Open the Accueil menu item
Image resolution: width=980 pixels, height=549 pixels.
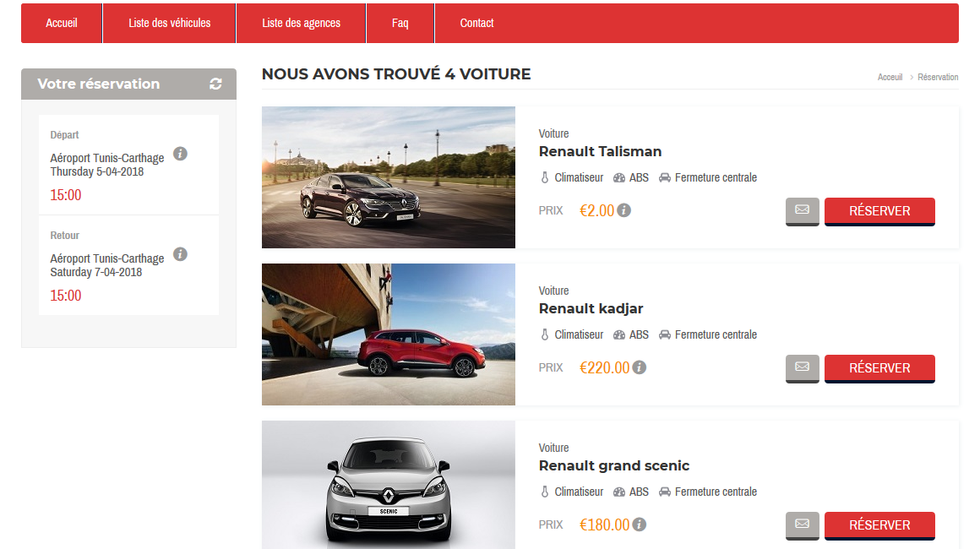click(61, 23)
